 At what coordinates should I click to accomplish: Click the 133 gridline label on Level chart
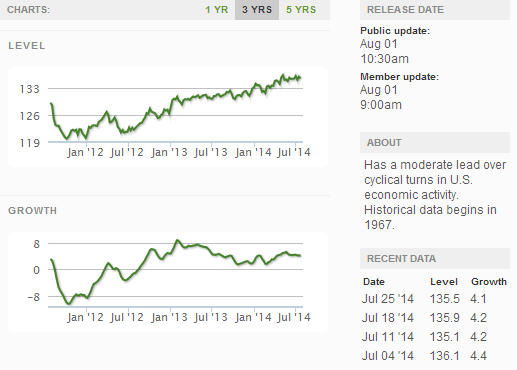(x=30, y=89)
